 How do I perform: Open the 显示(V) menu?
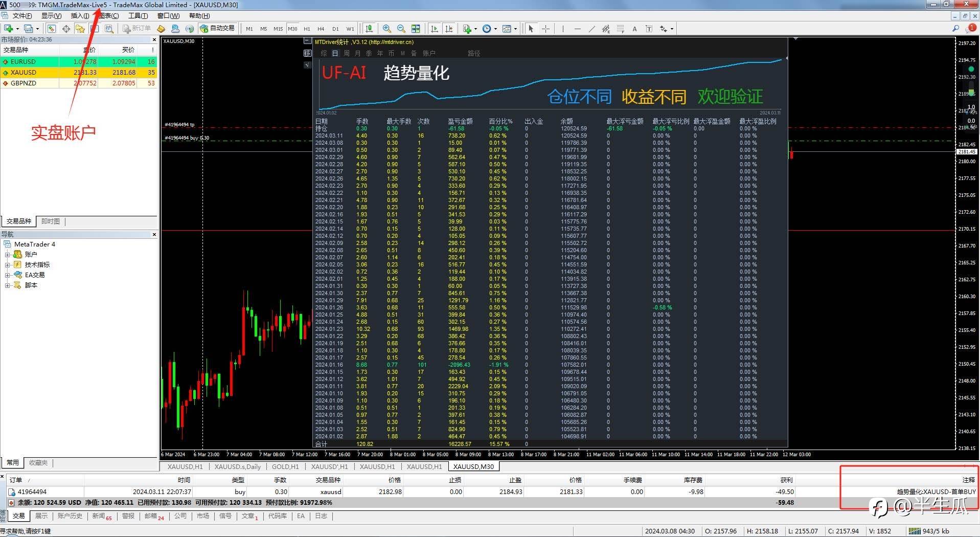click(51, 16)
